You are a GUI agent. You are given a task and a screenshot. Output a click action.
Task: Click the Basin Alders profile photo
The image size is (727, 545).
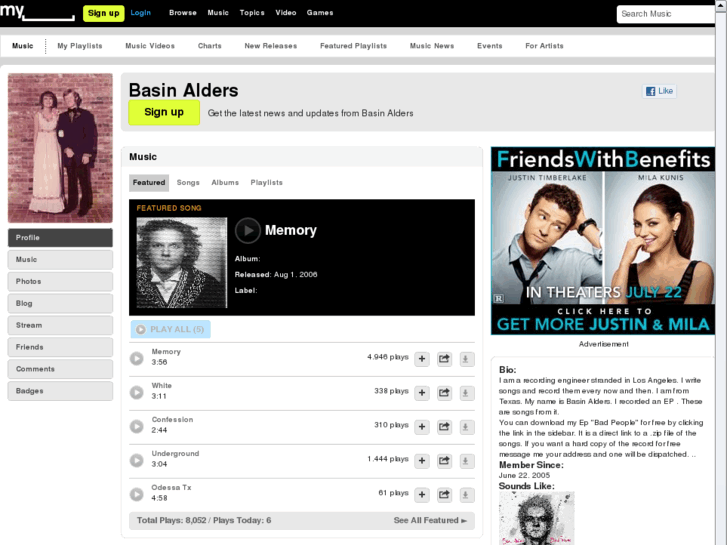(60, 148)
